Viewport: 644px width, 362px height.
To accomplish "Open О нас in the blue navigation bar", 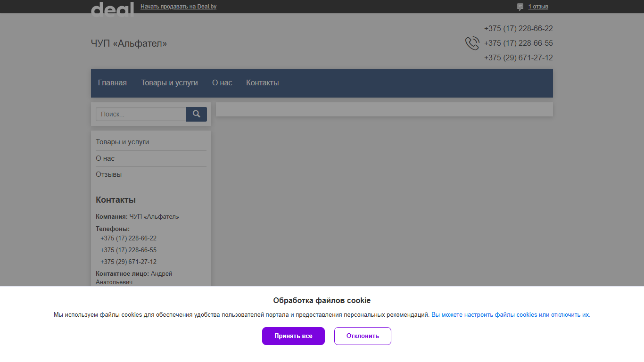I will pos(222,83).
